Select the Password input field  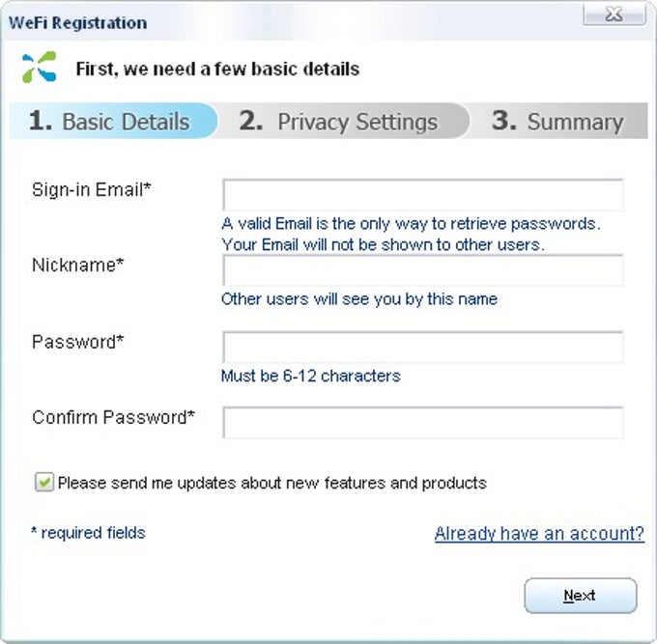click(x=422, y=348)
